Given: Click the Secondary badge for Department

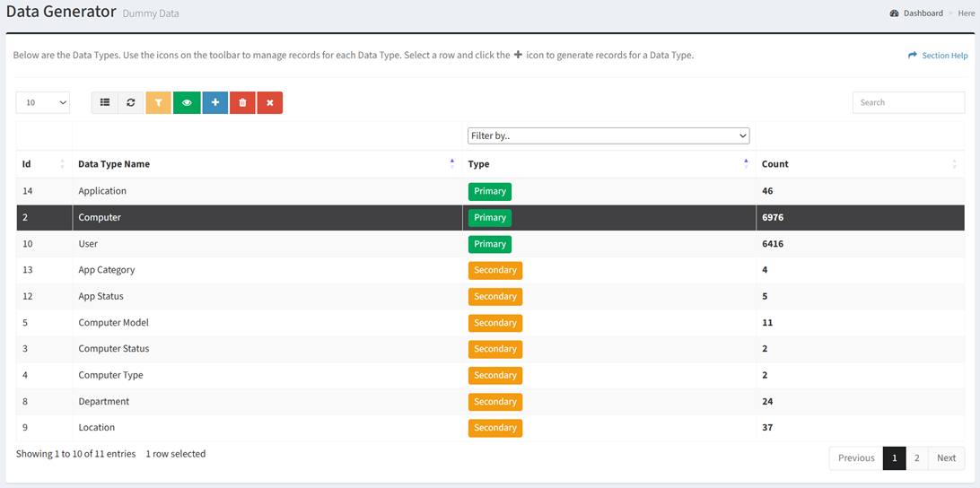Looking at the screenshot, I should point(494,402).
